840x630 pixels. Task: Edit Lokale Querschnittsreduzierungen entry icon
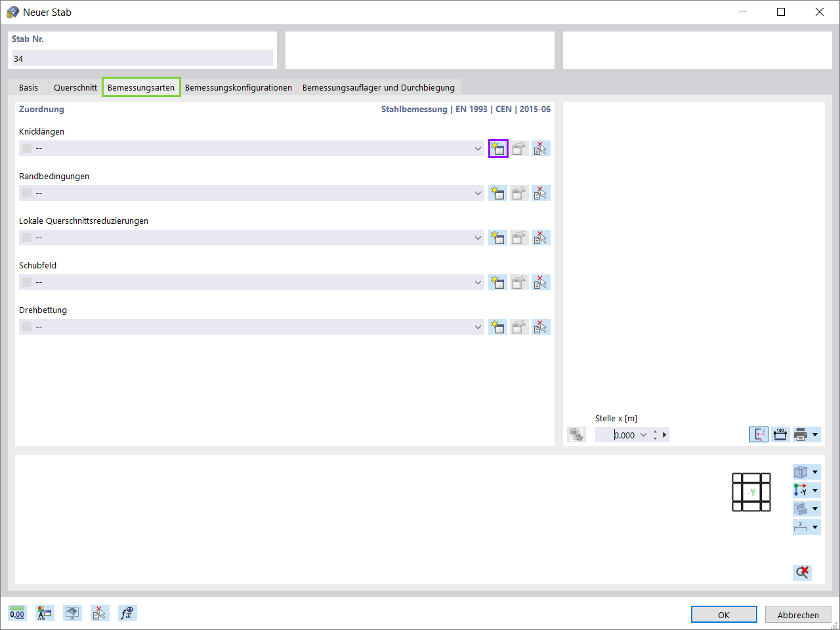(520, 238)
